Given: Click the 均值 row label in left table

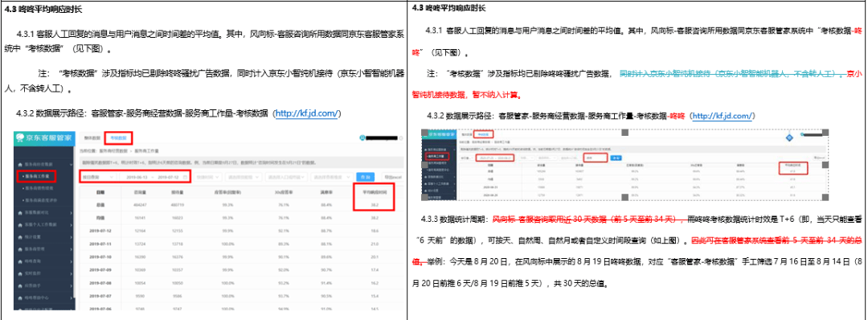Looking at the screenshot, I should (100, 217).
